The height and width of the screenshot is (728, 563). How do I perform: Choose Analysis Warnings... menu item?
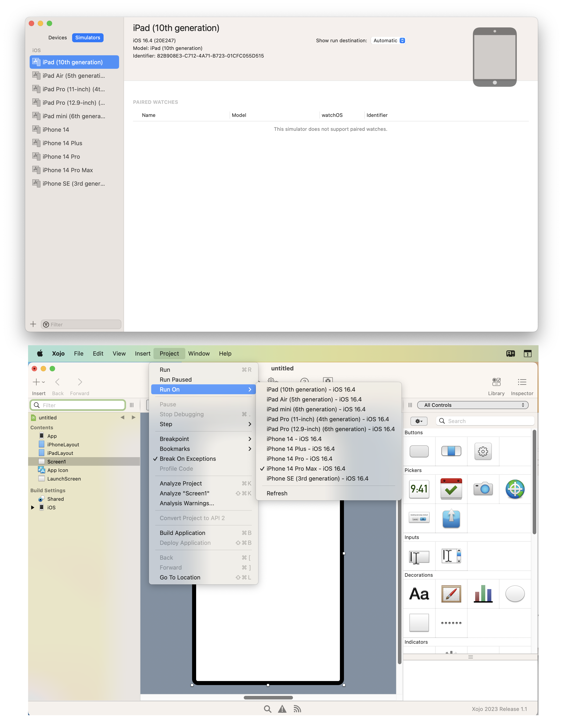[204, 503]
